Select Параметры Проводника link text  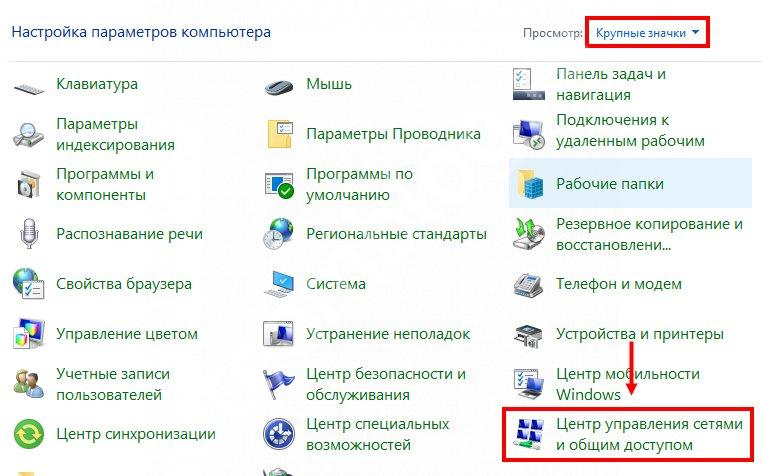coord(393,134)
